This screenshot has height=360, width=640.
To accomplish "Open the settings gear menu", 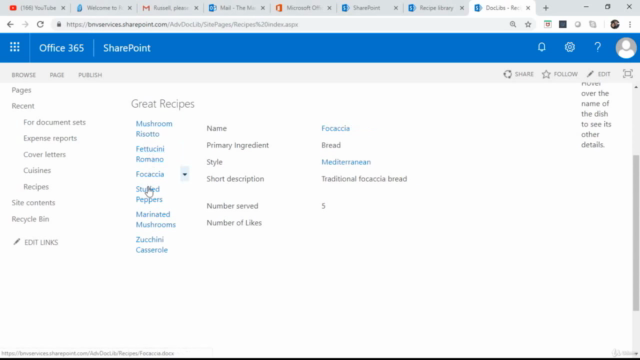I will (x=570, y=47).
